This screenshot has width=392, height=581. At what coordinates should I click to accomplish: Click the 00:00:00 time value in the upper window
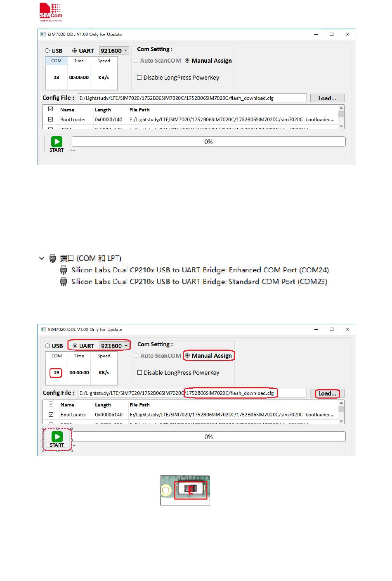pyautogui.click(x=79, y=78)
